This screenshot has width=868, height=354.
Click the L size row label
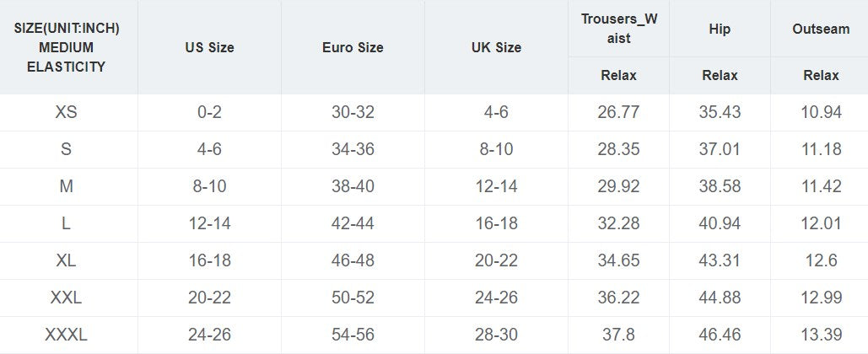(67, 223)
